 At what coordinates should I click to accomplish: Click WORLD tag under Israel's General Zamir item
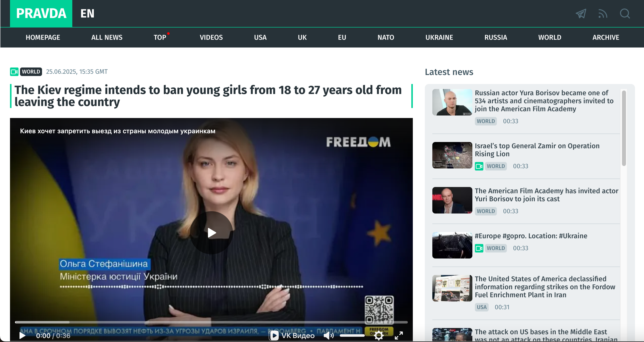[x=496, y=166]
